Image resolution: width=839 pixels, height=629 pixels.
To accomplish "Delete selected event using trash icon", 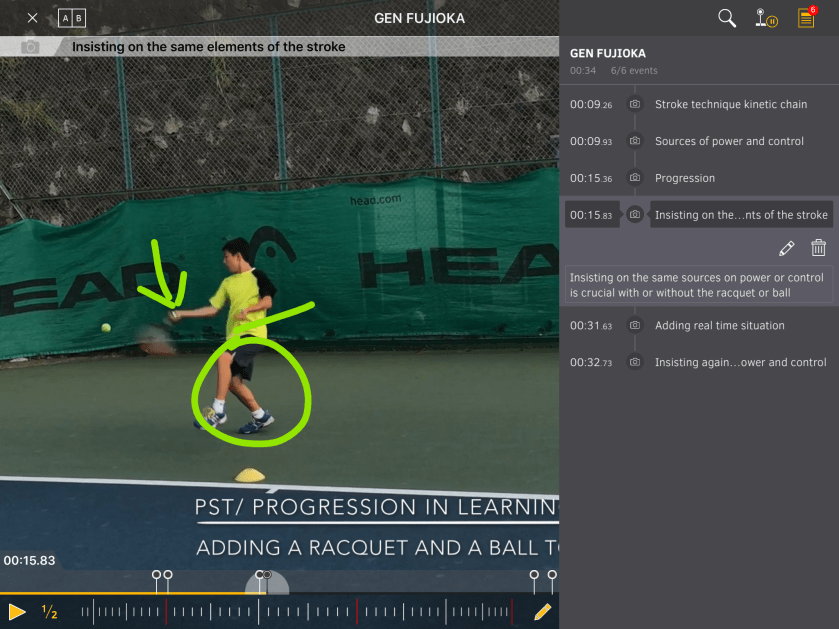I will [x=818, y=248].
